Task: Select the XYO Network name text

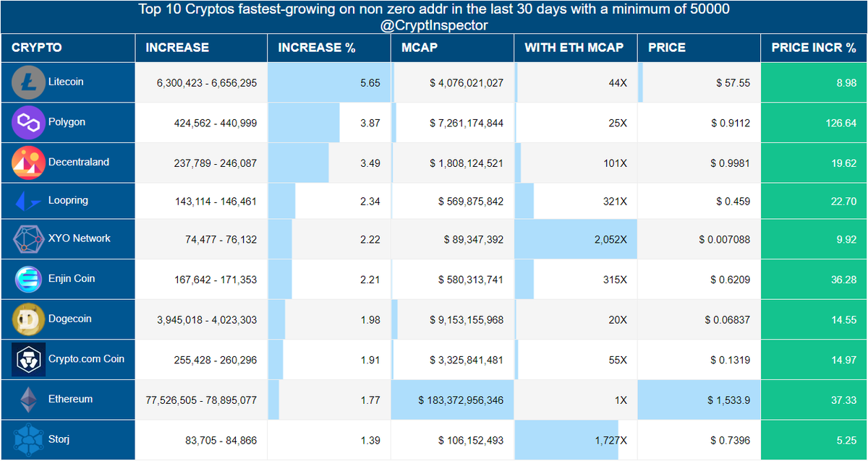Action: (x=80, y=238)
